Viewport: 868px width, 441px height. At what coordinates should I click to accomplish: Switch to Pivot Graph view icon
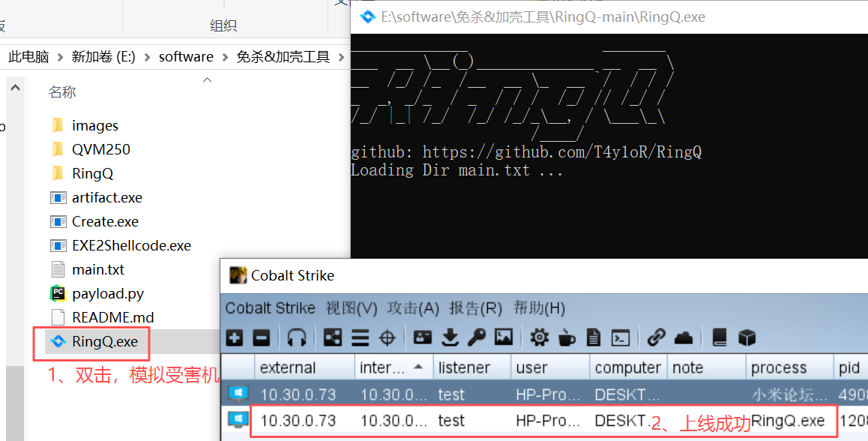333,337
